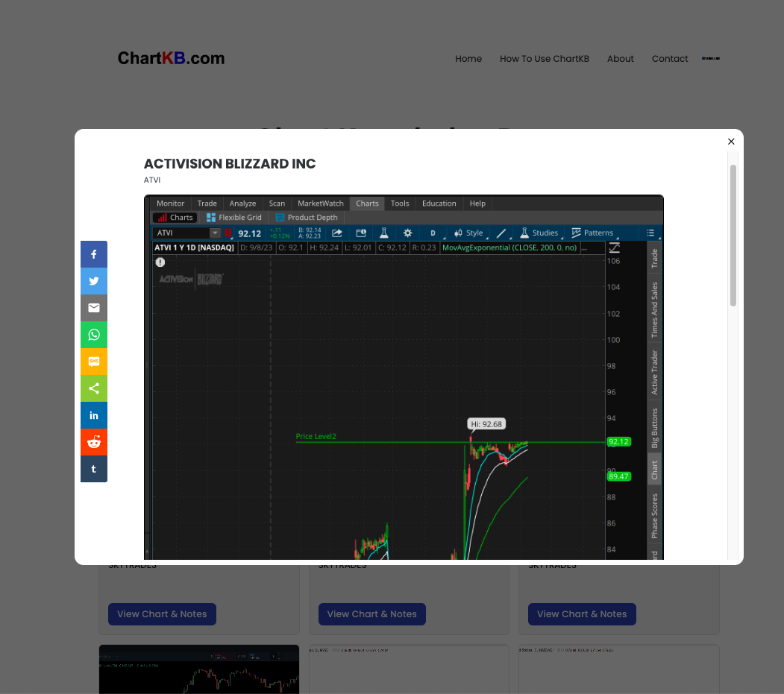The image size is (784, 694).
Task: Share chart by email icon
Action: [93, 308]
